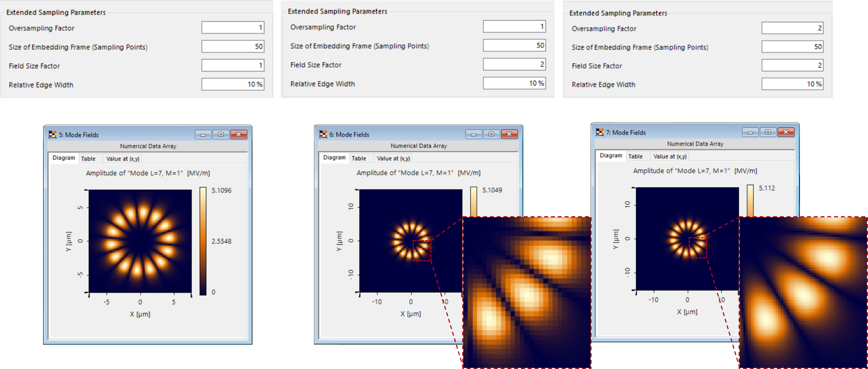Image resolution: width=868 pixels, height=369 pixels.
Task: Click the Y [µm] axis label in window 6
Action: click(x=339, y=241)
